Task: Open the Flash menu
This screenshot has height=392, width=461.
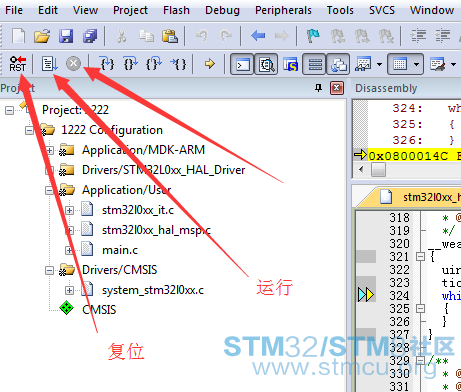Action: click(176, 10)
